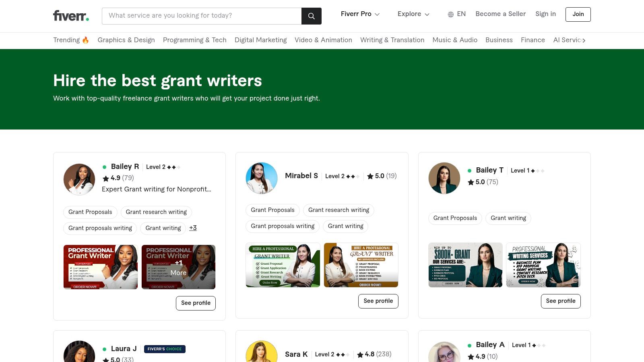Click the name Sara K

(296, 354)
